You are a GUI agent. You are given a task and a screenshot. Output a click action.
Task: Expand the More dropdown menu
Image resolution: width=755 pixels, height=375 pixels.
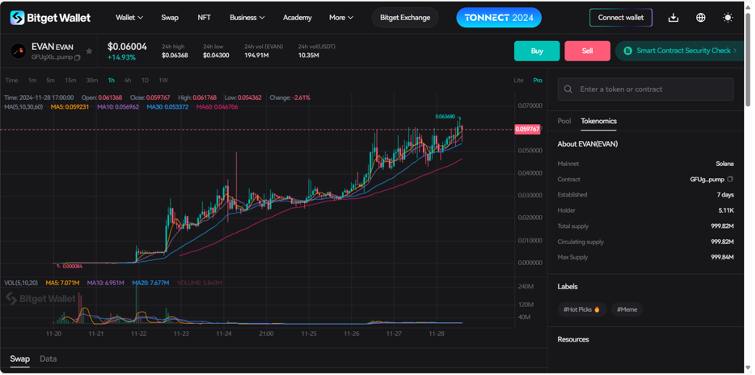[x=341, y=18]
